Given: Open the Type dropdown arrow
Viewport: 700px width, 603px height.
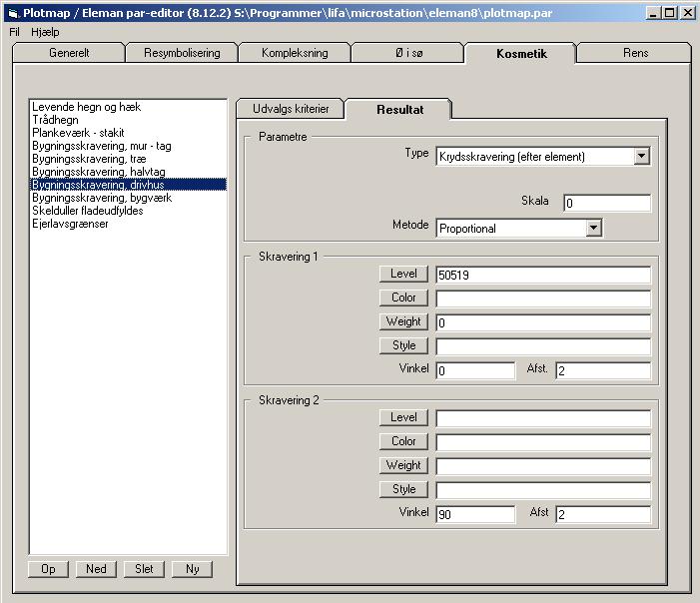Looking at the screenshot, I should tap(641, 156).
